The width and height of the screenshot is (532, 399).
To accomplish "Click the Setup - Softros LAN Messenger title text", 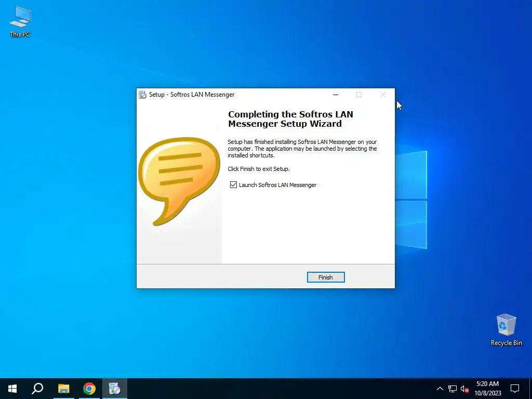I will point(192,95).
